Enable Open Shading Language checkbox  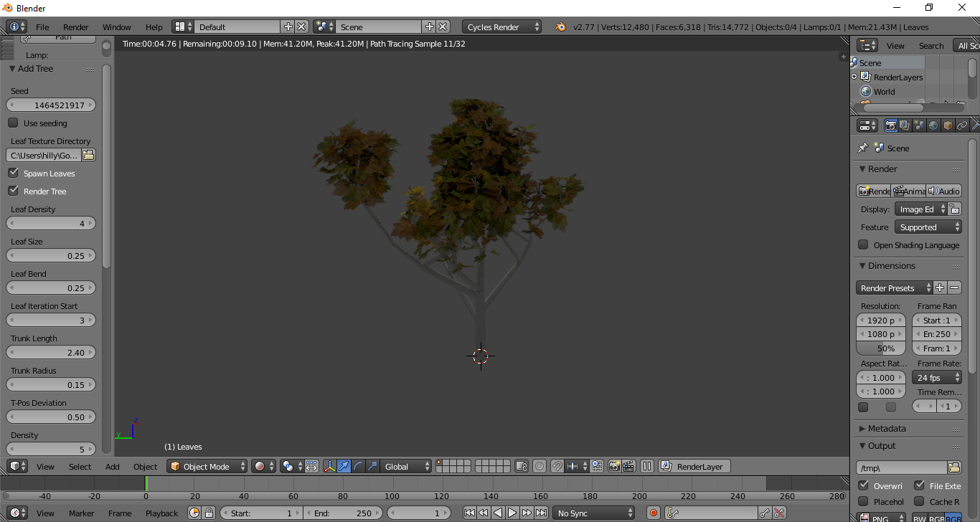coord(863,245)
